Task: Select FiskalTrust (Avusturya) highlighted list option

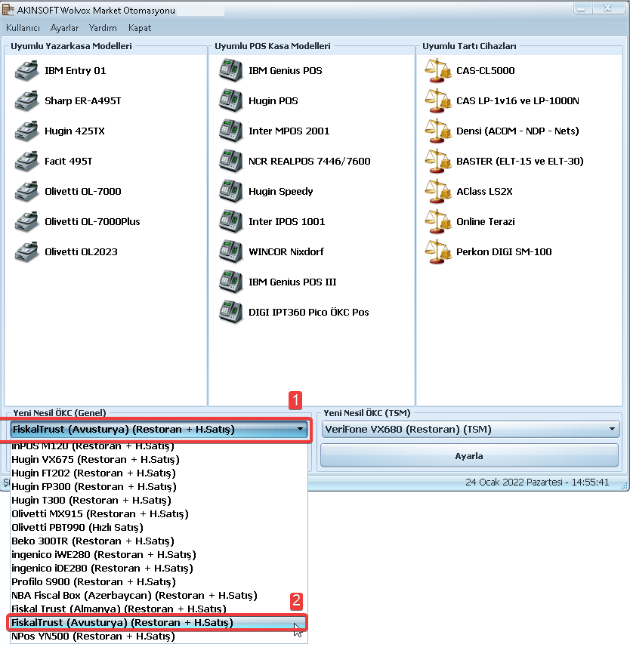Action: [157, 623]
